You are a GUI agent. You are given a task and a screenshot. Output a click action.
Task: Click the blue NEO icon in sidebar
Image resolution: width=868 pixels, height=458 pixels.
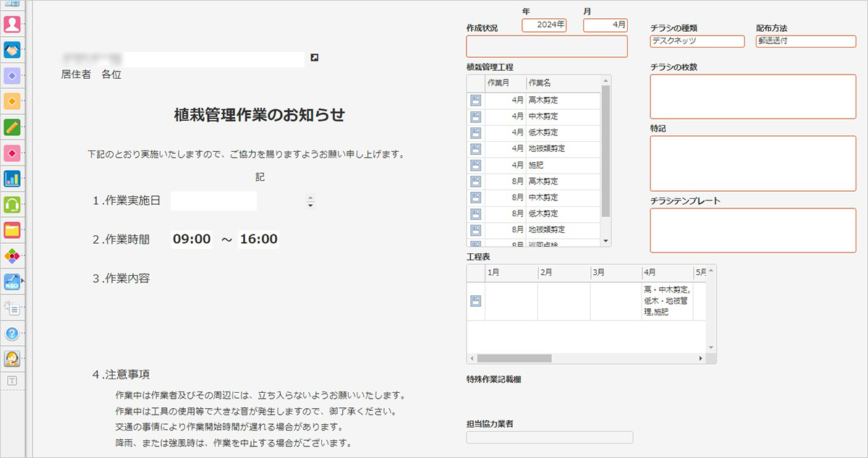[x=12, y=281]
